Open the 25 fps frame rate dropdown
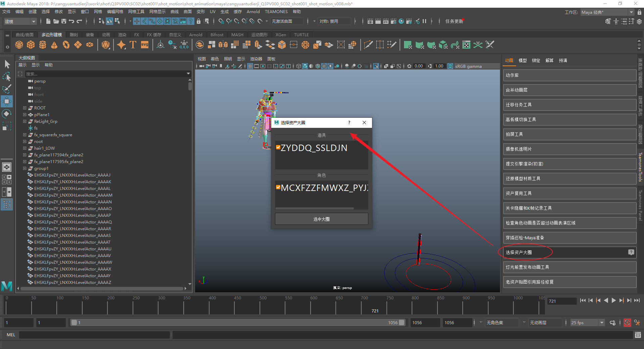644x349 pixels. [x=602, y=323]
